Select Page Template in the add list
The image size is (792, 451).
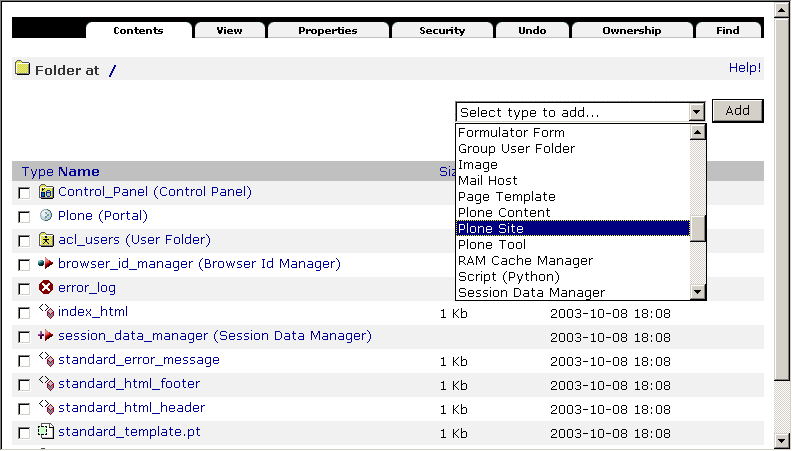573,196
